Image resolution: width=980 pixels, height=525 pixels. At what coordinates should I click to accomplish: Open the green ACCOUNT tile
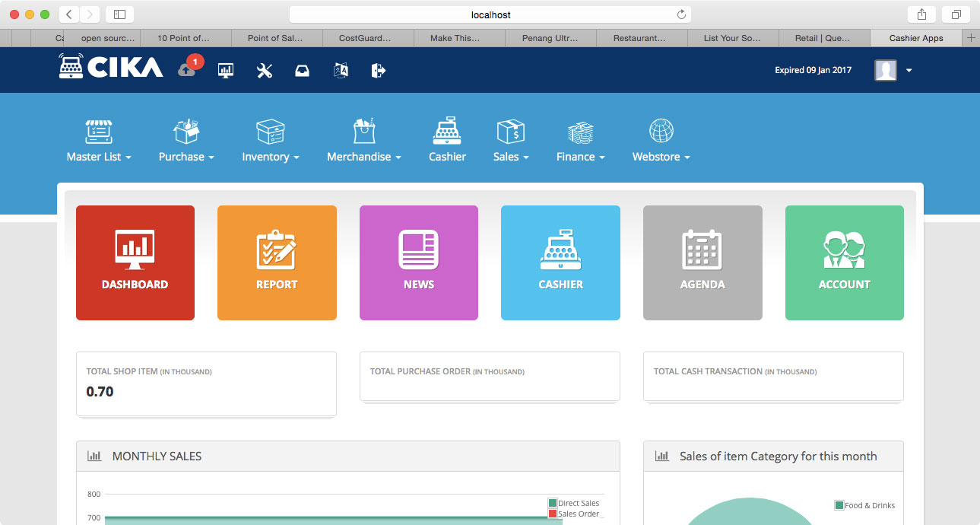pos(844,262)
